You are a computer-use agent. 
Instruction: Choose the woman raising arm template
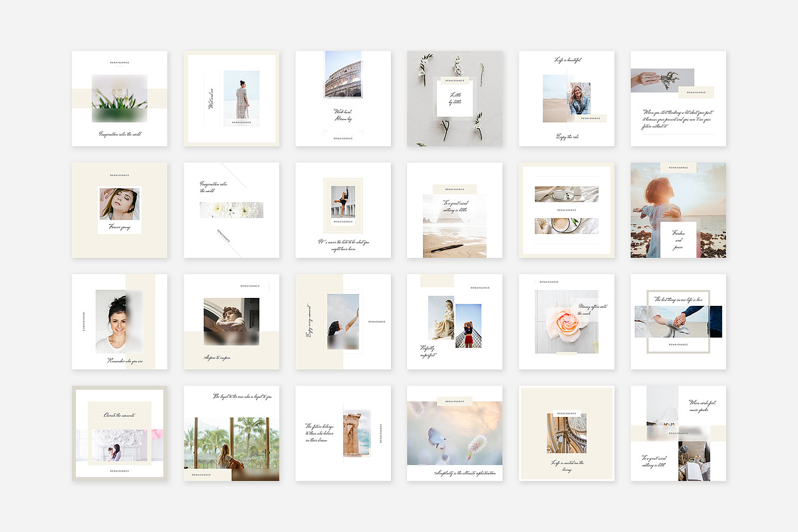coord(343,322)
